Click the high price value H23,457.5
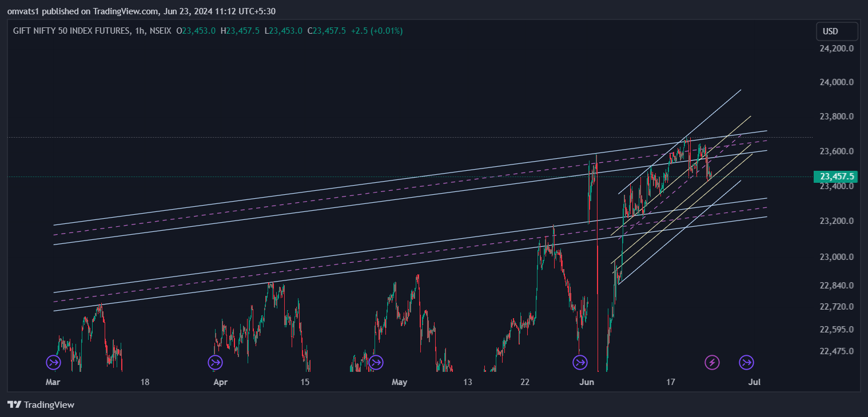Image resolution: width=868 pixels, height=417 pixels. [x=240, y=31]
